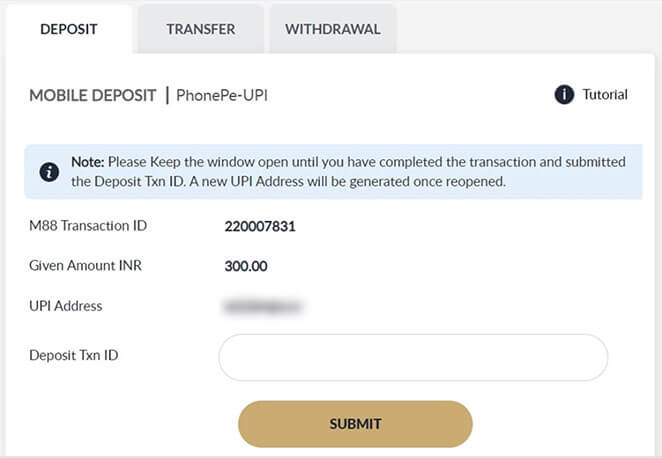Focus the Deposit Txn ID input field
Viewport: 662px width, 458px height.
coord(413,357)
